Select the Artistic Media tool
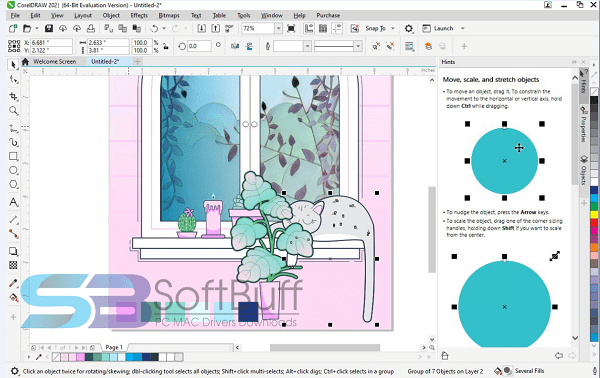 13,142
